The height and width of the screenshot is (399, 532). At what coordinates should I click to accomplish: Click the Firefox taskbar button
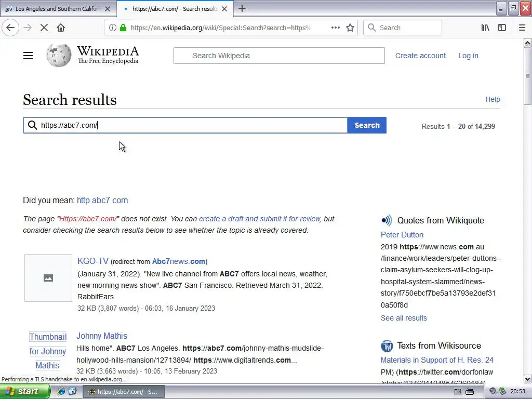(x=124, y=392)
